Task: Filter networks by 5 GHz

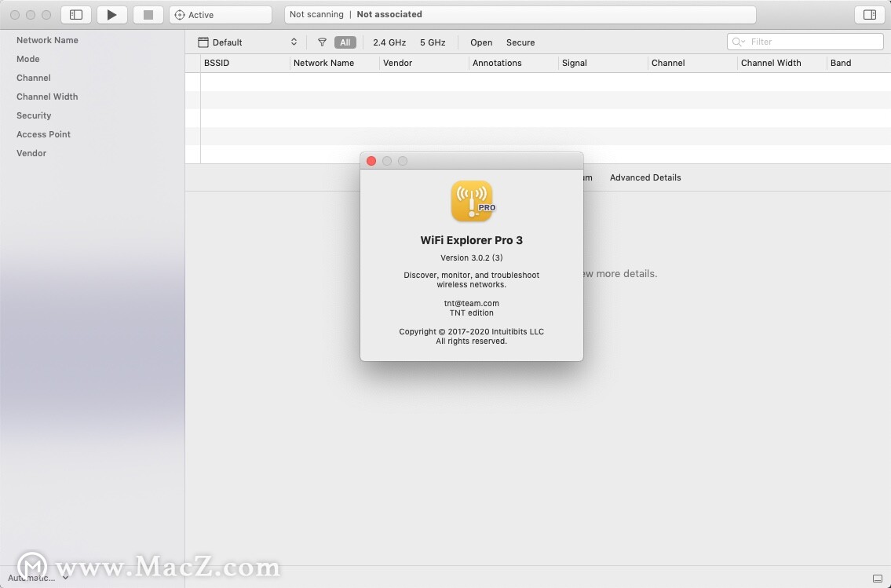Action: click(x=433, y=42)
